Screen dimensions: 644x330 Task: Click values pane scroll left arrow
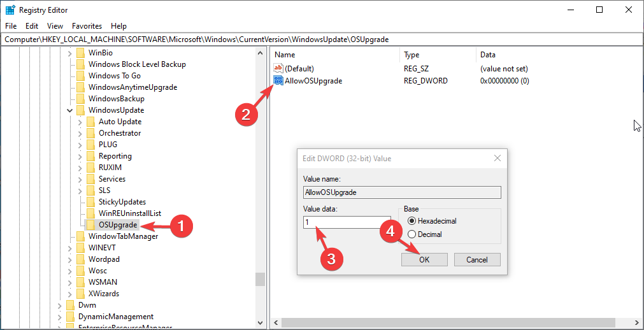276,322
